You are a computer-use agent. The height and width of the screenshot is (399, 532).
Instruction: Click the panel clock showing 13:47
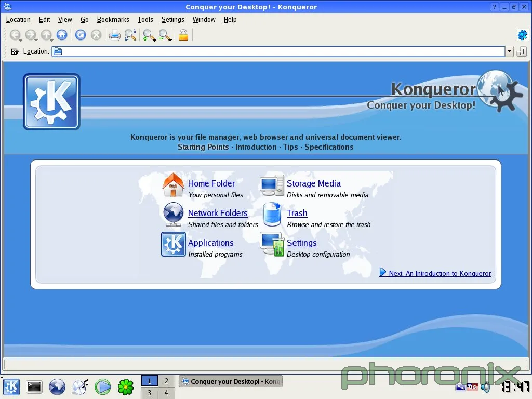click(515, 387)
